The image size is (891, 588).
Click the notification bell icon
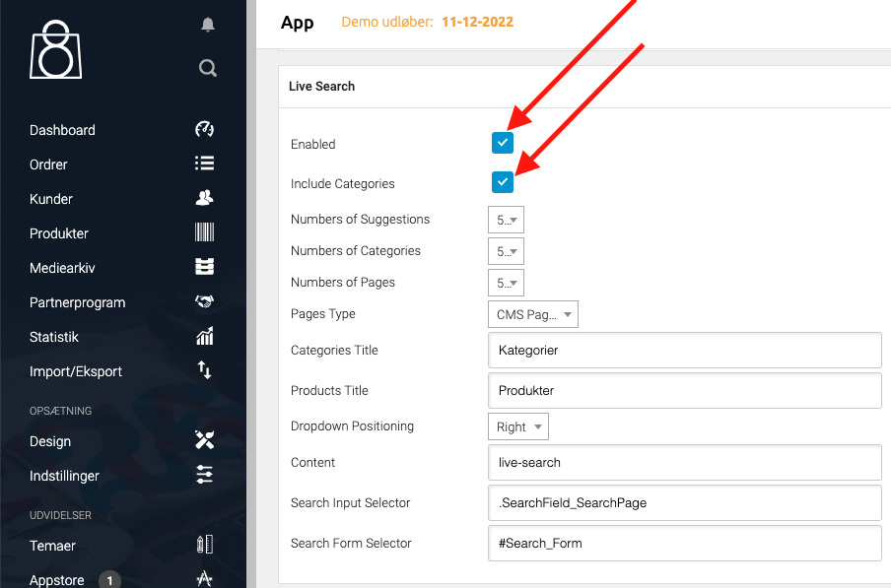point(207,26)
